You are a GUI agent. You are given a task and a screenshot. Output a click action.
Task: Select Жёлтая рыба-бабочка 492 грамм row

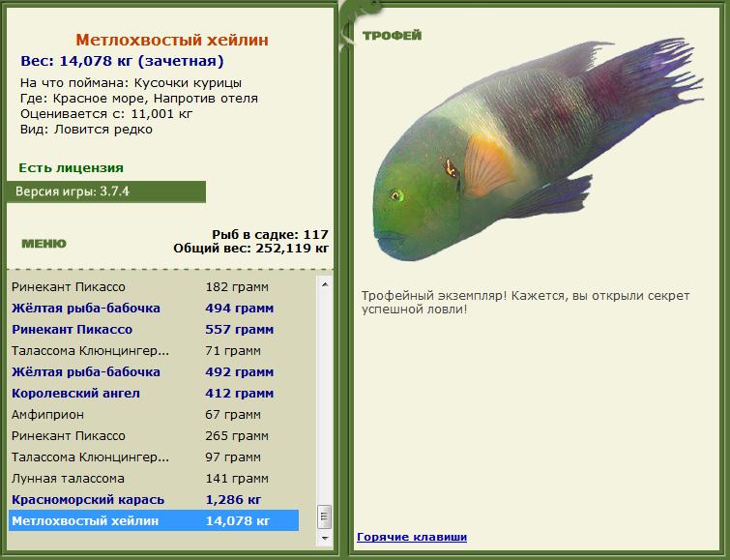click(x=154, y=371)
